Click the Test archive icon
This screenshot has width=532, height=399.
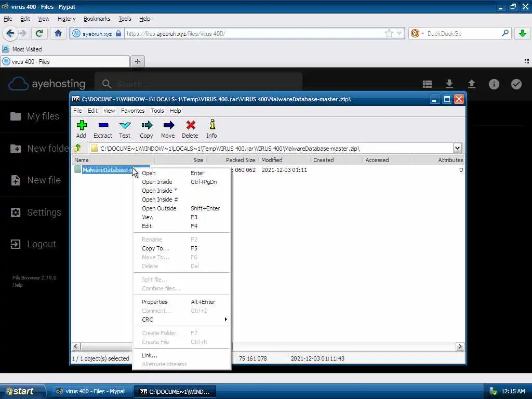coord(125,129)
